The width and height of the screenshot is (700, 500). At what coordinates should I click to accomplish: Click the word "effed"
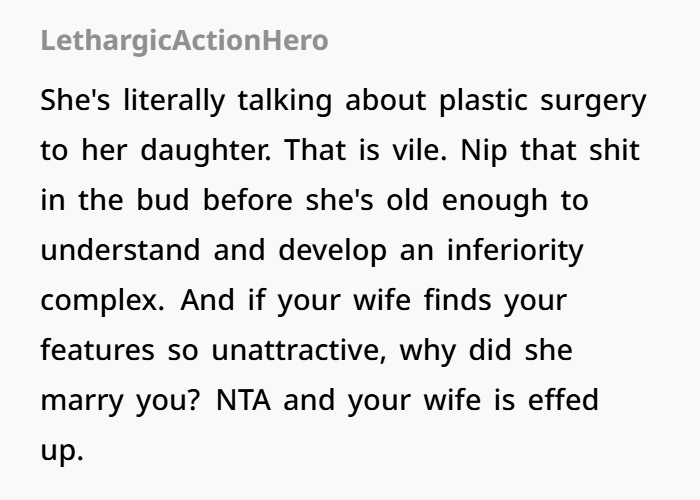(x=566, y=400)
